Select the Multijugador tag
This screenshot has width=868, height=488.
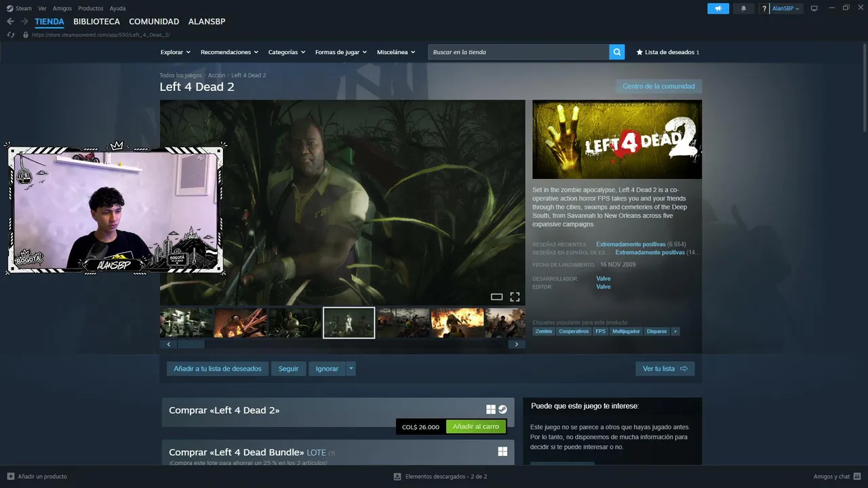point(626,331)
